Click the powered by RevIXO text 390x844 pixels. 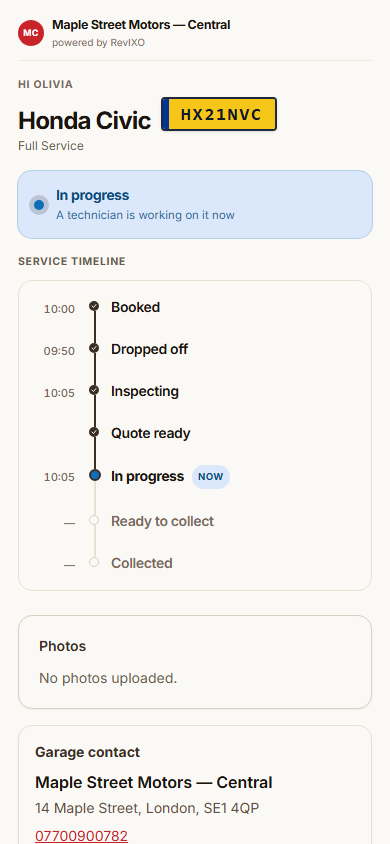click(x=98, y=43)
